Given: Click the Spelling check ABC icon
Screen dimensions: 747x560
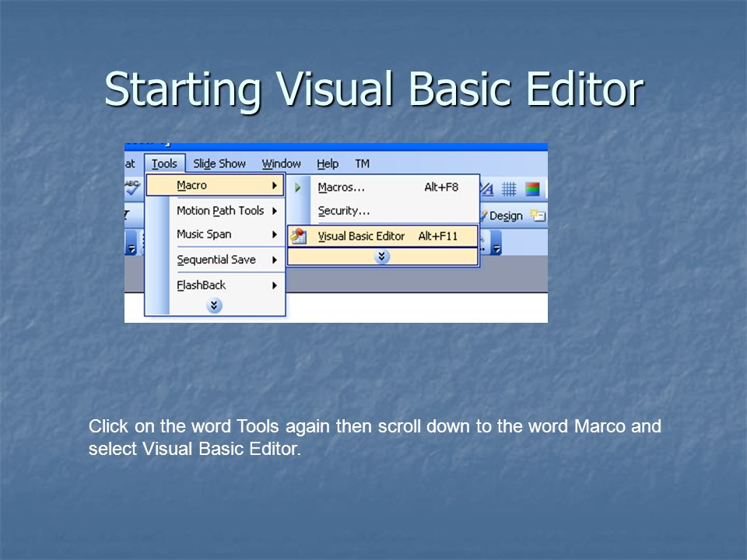Looking at the screenshot, I should point(132,187).
